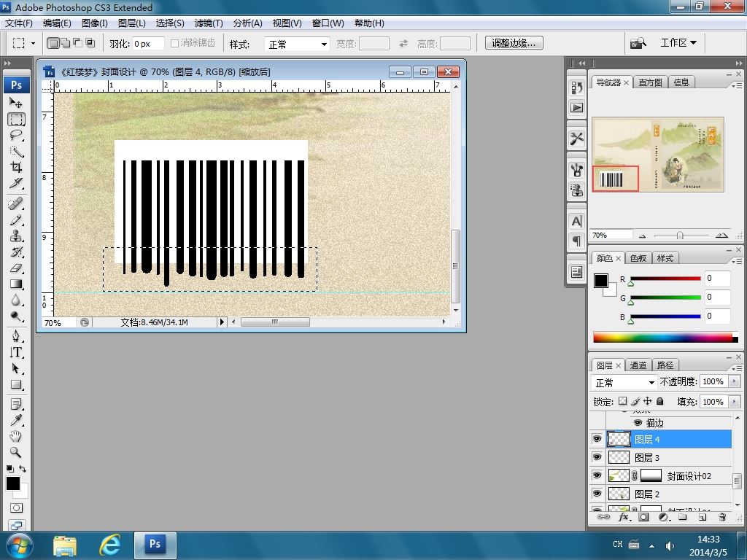Toggle lock position
This screenshot has height=560, width=747.
pos(648,401)
